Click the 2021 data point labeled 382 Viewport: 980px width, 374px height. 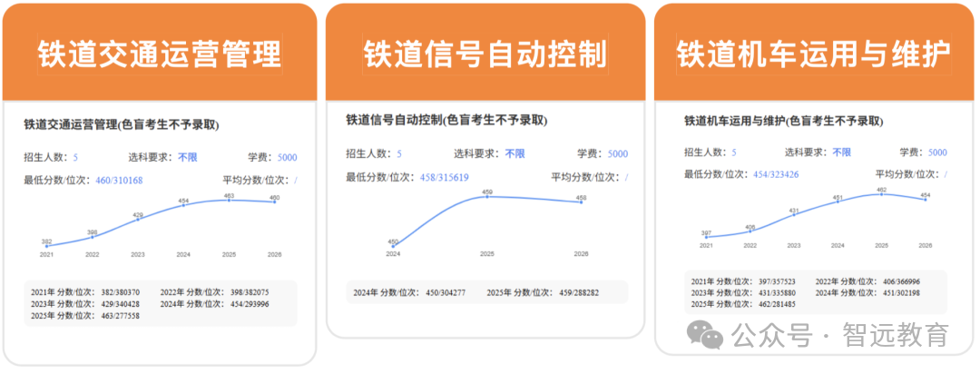tap(47, 246)
